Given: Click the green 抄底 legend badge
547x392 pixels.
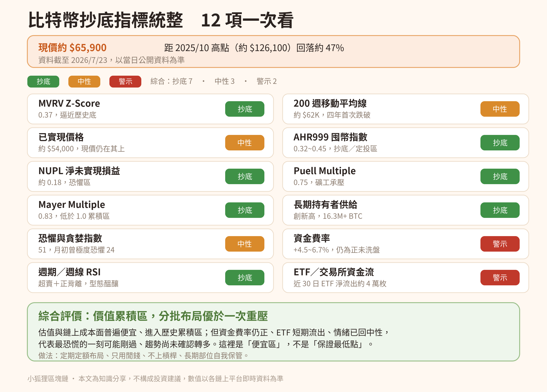Looking at the screenshot, I should pyautogui.click(x=43, y=82).
